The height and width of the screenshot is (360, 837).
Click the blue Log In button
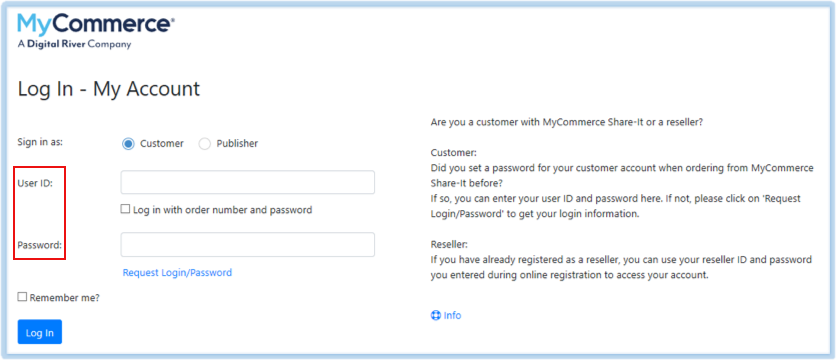tap(40, 332)
